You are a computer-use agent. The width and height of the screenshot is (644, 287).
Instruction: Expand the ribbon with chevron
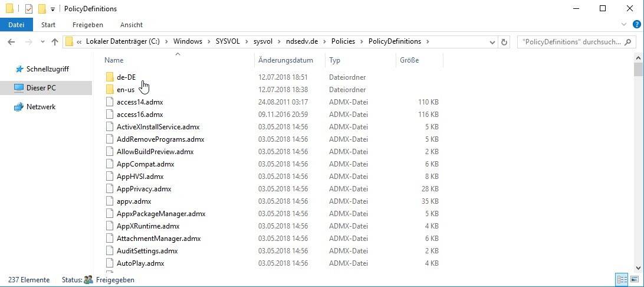point(625,25)
